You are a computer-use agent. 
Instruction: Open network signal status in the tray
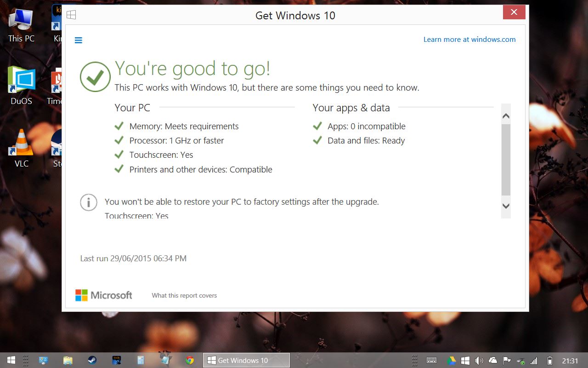[534, 361]
